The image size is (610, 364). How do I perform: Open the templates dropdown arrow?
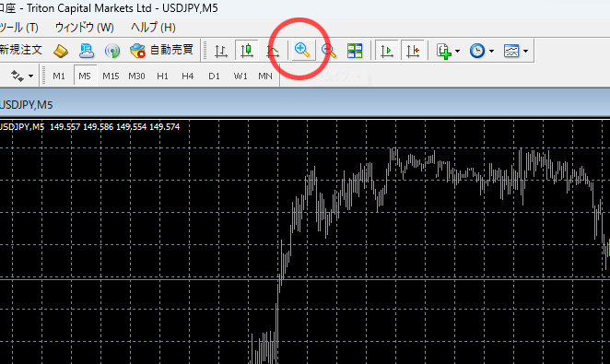tap(525, 51)
